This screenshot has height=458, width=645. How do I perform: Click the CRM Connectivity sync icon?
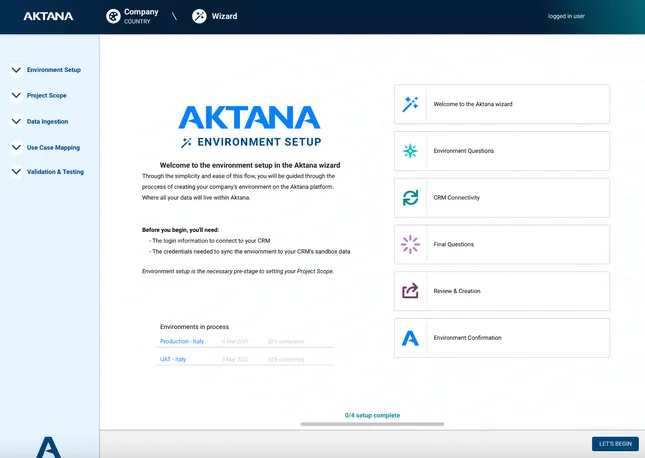[410, 198]
